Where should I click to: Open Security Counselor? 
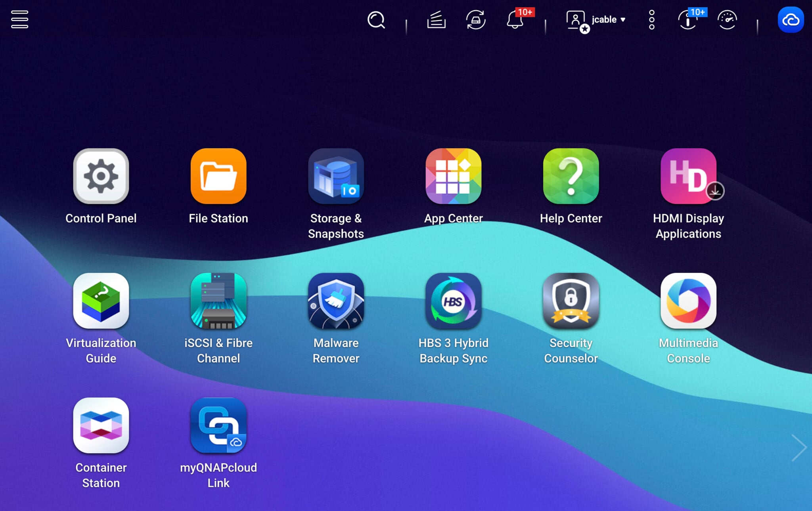[571, 301]
